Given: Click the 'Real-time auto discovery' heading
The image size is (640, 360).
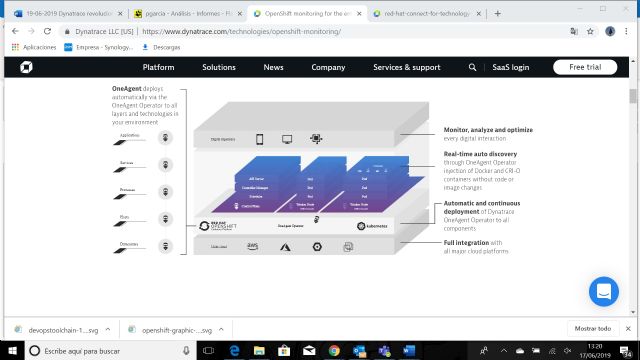Looking at the screenshot, I should (480, 154).
